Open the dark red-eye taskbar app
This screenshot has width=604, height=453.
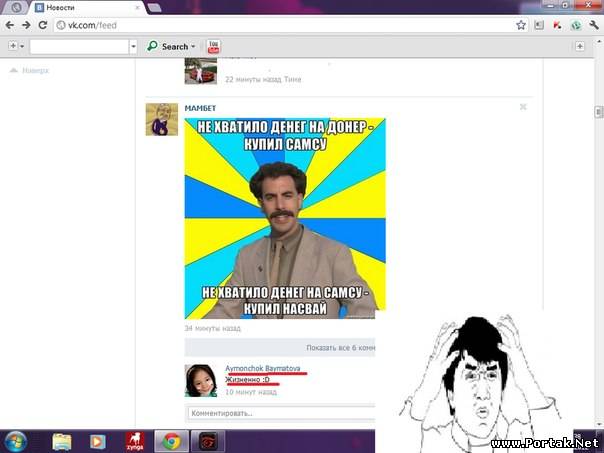[208, 442]
